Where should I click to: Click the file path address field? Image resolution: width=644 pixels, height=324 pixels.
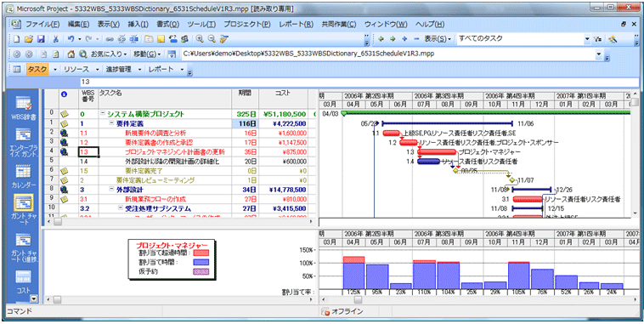click(388, 54)
